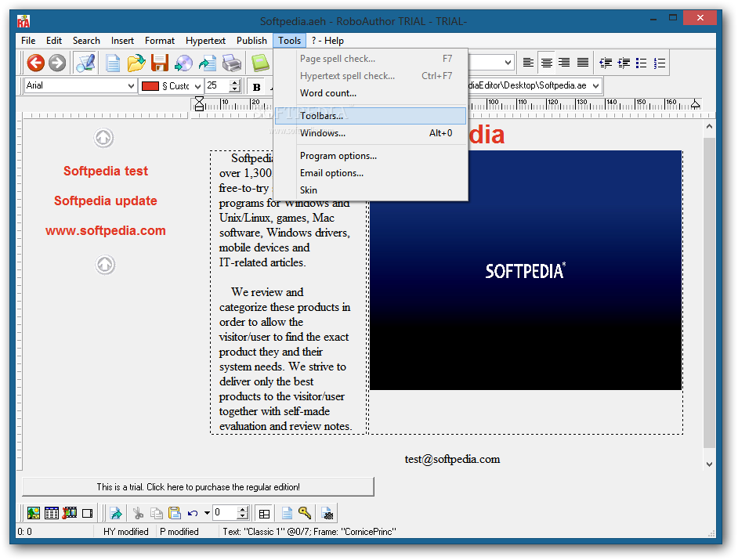Go forward with the gray arrow
Viewport: 738px width, 560px height.
(57, 63)
